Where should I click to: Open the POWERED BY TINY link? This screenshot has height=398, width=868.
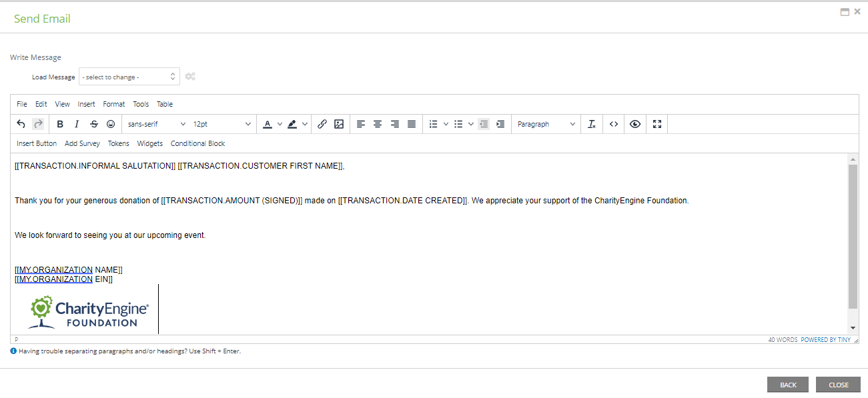point(826,339)
